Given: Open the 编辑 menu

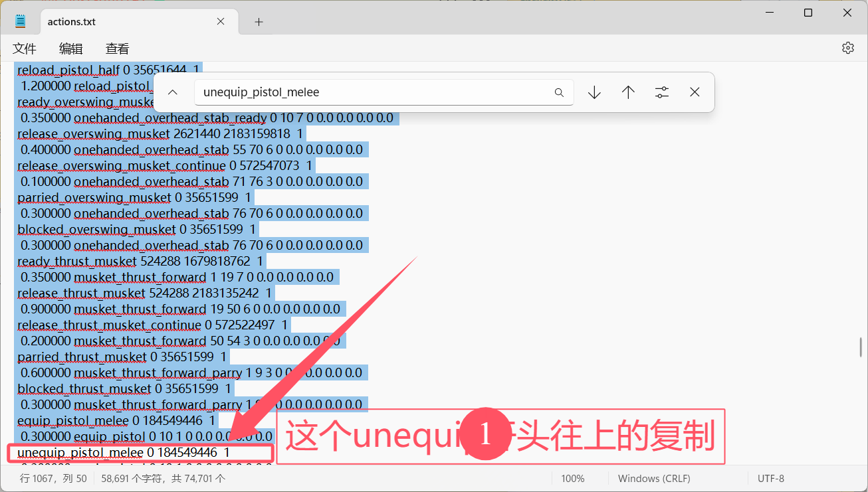Looking at the screenshot, I should coord(71,48).
